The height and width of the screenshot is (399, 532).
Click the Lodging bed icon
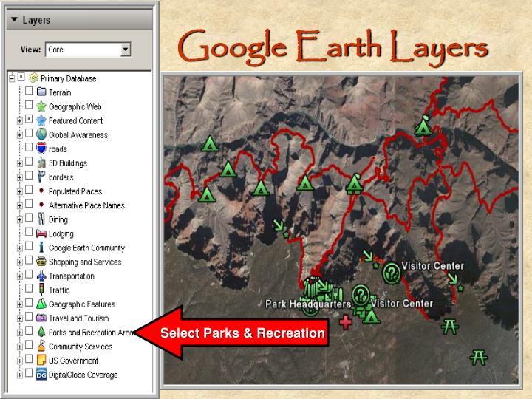pyautogui.click(x=41, y=233)
